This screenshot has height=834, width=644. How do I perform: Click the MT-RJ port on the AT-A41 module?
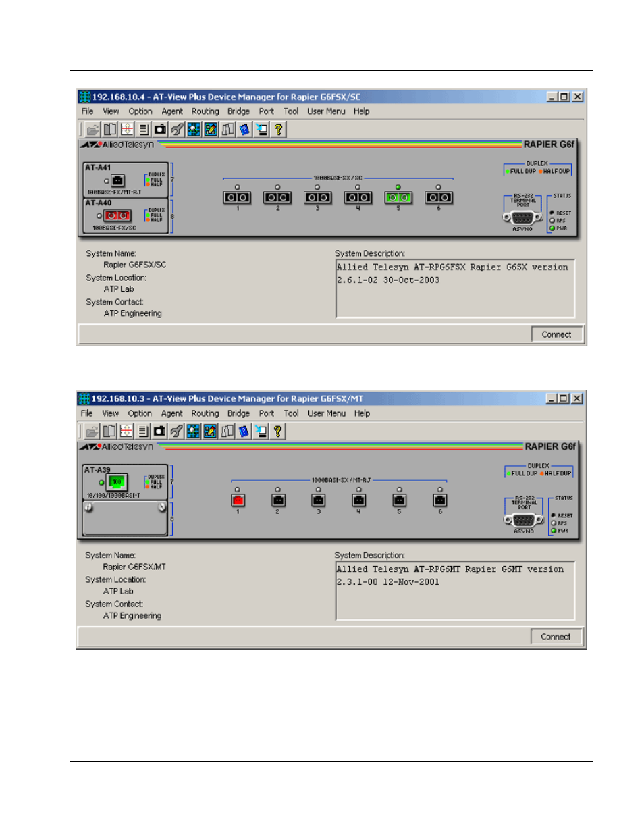click(117, 180)
